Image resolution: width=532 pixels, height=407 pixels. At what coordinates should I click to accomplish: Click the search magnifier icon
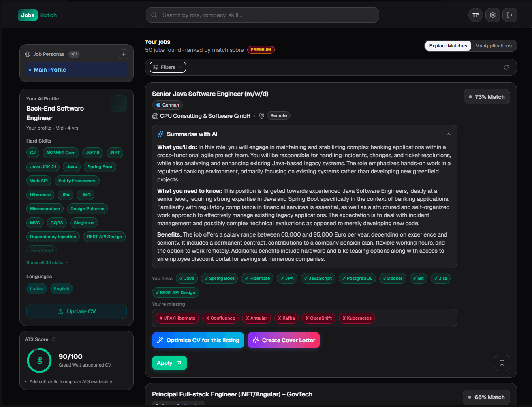pyautogui.click(x=154, y=15)
